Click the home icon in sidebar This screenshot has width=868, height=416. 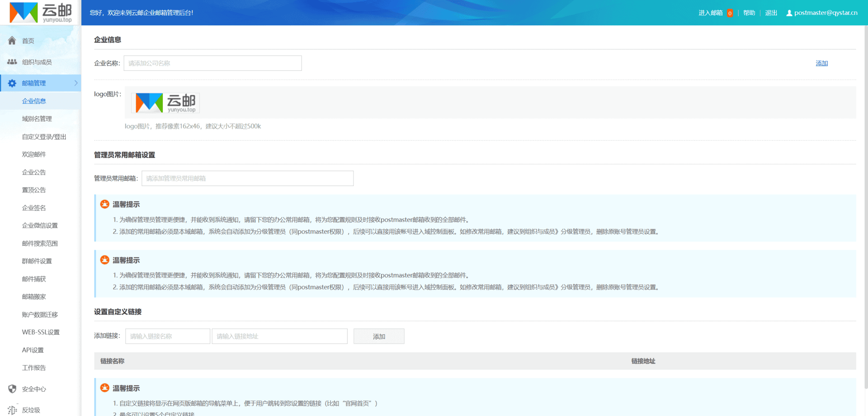[x=12, y=41]
